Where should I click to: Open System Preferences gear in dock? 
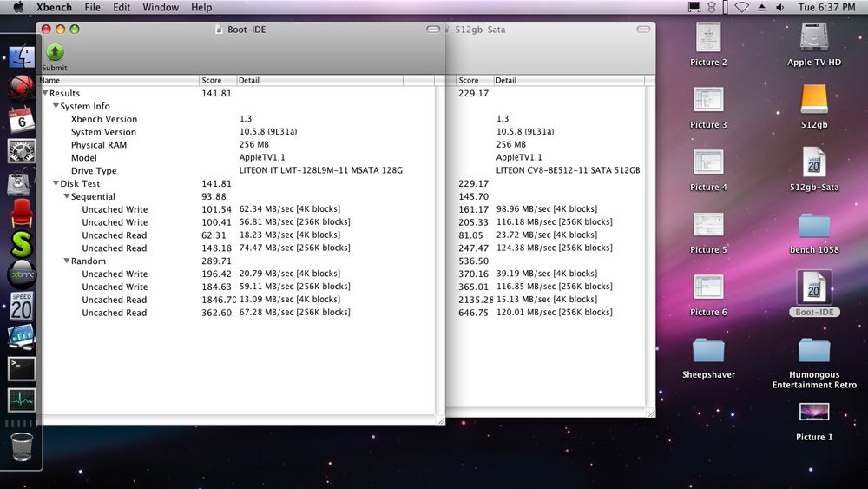click(x=22, y=150)
